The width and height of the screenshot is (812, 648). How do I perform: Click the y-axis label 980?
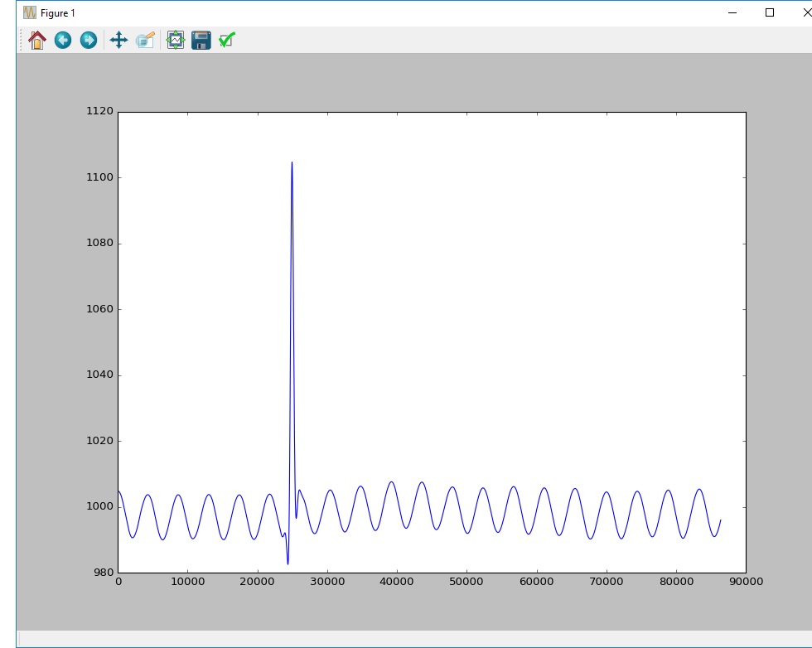[104, 573]
